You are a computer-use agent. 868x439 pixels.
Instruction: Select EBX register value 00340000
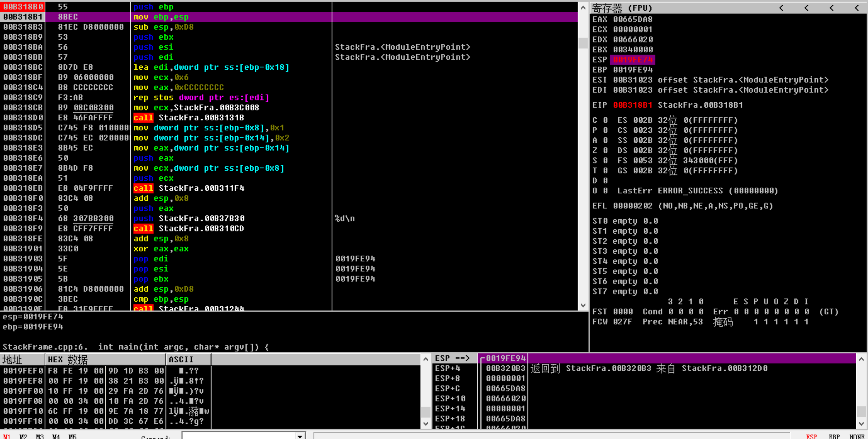point(633,50)
